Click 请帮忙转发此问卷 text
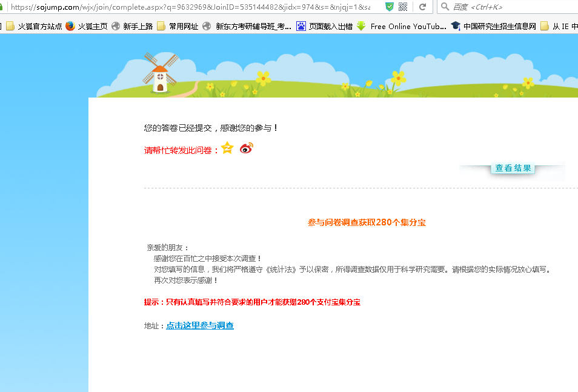Image resolution: width=578 pixels, height=392 pixels. 181,150
